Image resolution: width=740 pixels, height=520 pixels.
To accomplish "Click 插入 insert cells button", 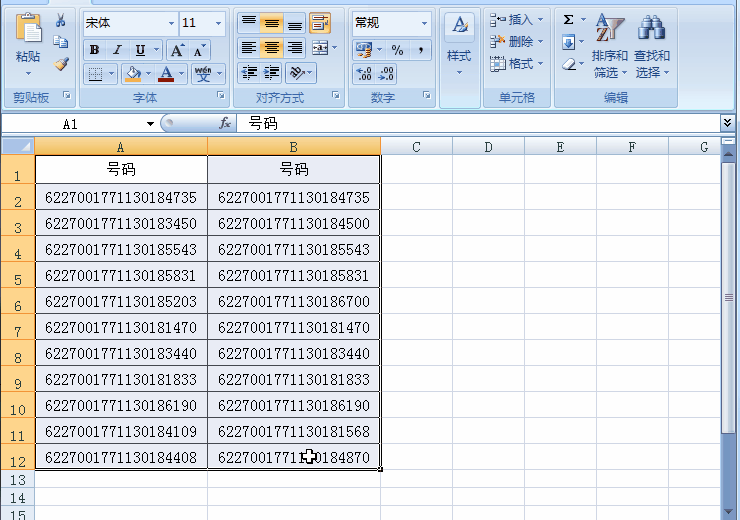I will (517, 20).
